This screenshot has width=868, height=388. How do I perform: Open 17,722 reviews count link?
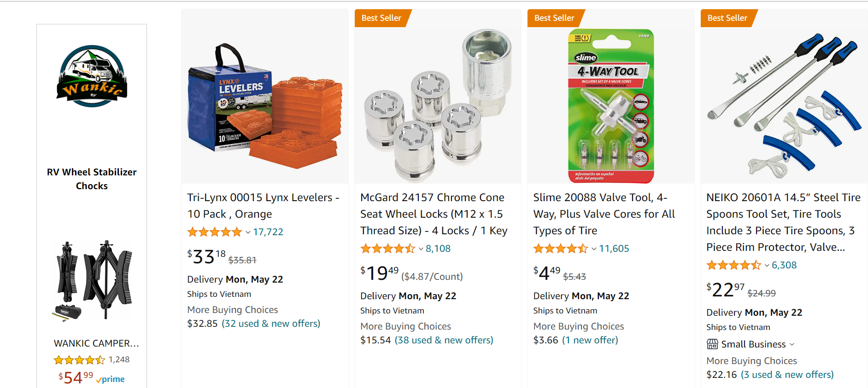coord(268,232)
